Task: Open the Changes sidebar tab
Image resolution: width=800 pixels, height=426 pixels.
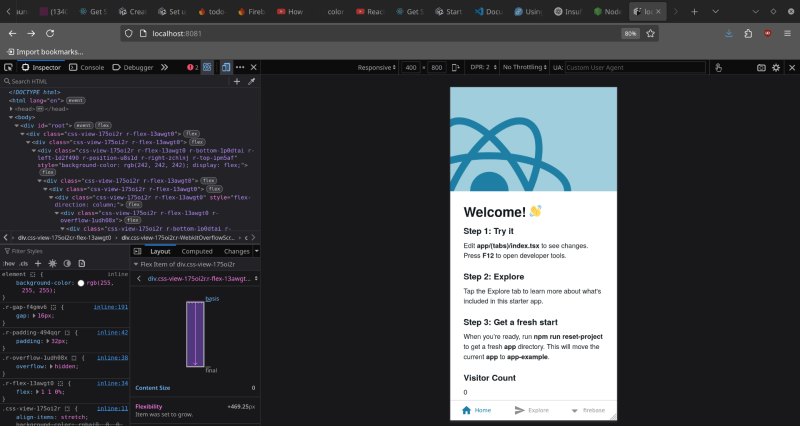Action: click(236, 251)
